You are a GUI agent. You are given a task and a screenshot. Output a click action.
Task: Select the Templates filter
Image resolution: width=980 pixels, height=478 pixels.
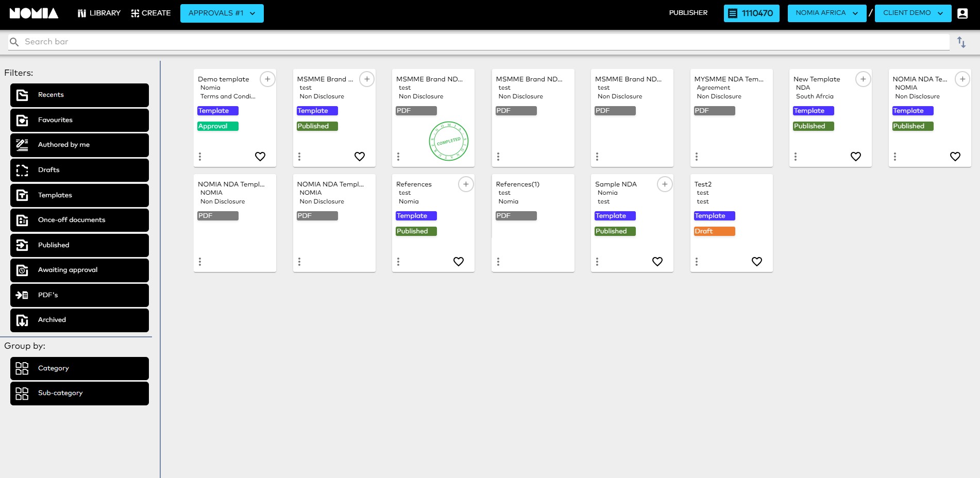click(79, 195)
